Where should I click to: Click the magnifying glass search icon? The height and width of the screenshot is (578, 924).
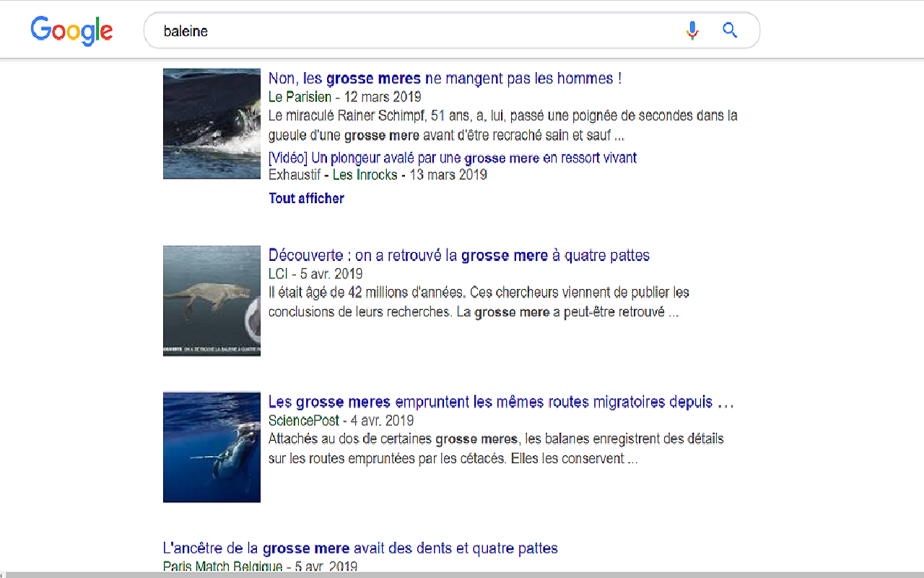click(x=730, y=30)
